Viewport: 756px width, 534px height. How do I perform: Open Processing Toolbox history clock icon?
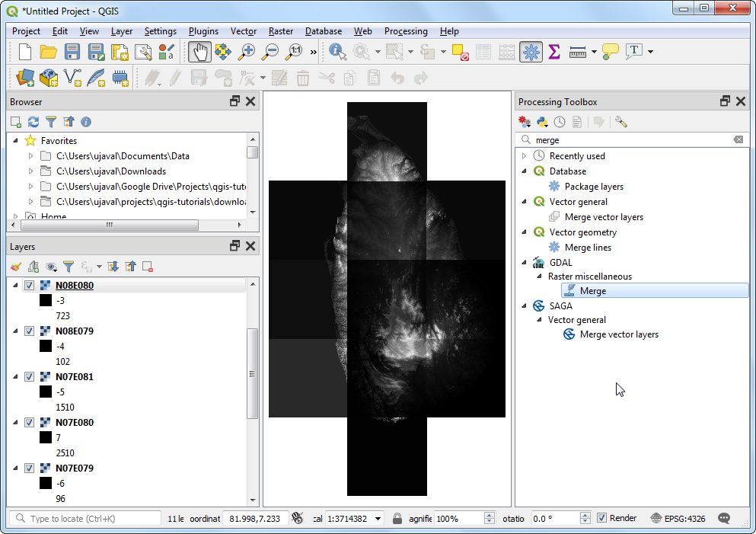[x=560, y=122]
